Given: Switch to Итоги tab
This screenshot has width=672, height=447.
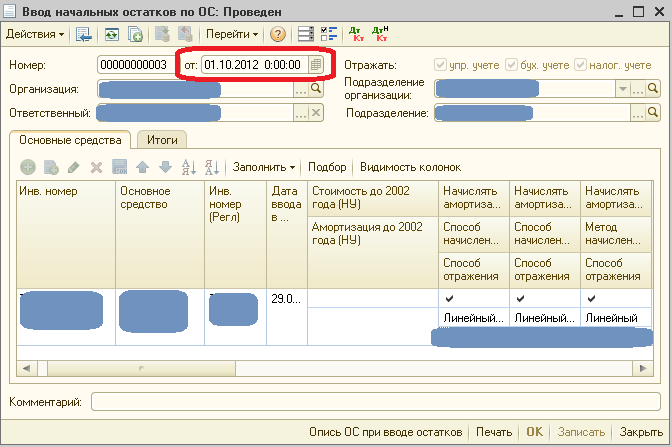Looking at the screenshot, I should [162, 140].
